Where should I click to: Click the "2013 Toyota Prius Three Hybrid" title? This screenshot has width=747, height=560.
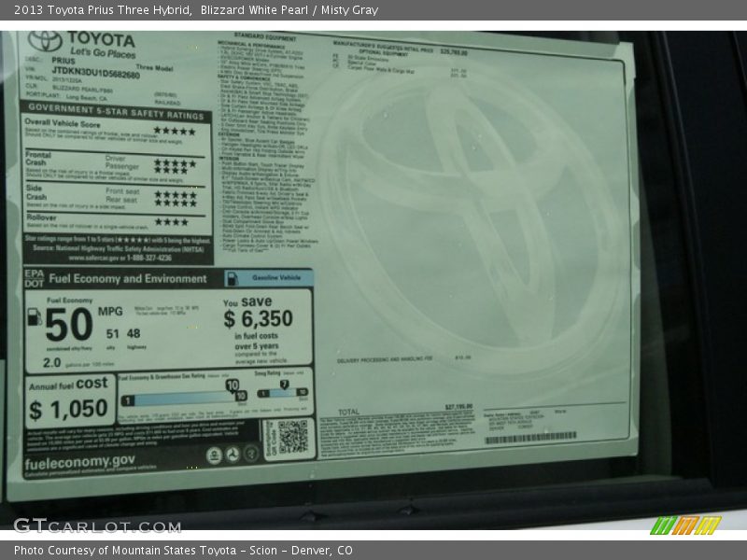[103, 10]
